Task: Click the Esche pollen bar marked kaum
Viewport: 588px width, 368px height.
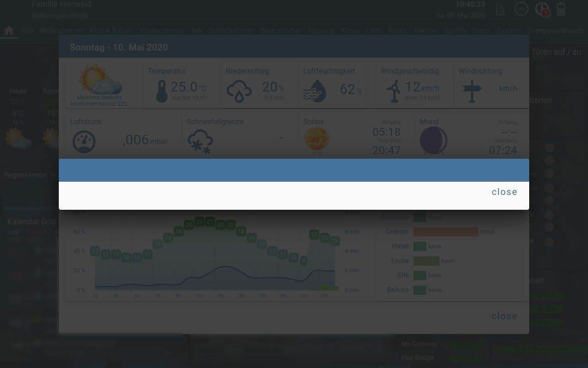Action: point(426,261)
